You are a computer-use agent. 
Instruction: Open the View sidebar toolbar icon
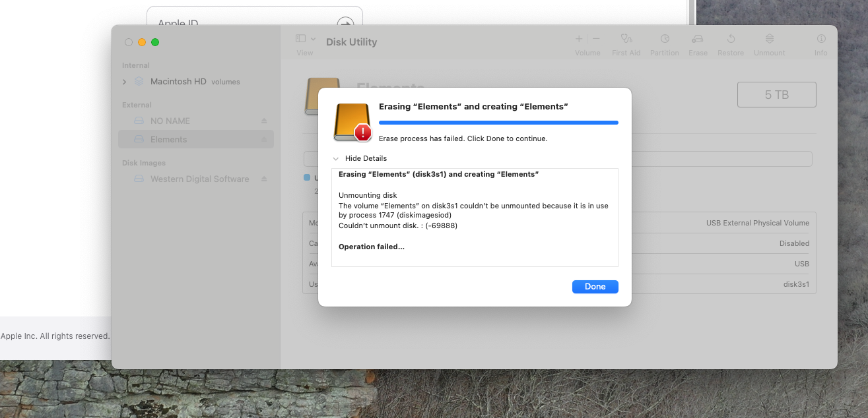click(x=300, y=39)
